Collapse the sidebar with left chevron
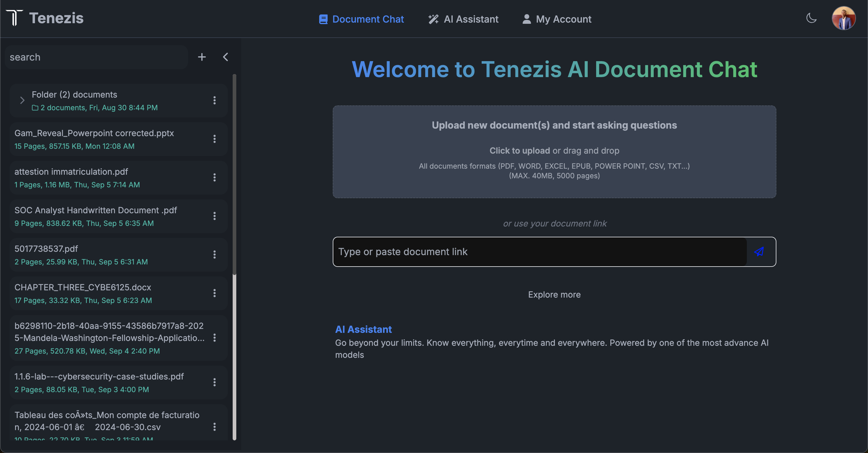This screenshot has width=868, height=453. (225, 57)
